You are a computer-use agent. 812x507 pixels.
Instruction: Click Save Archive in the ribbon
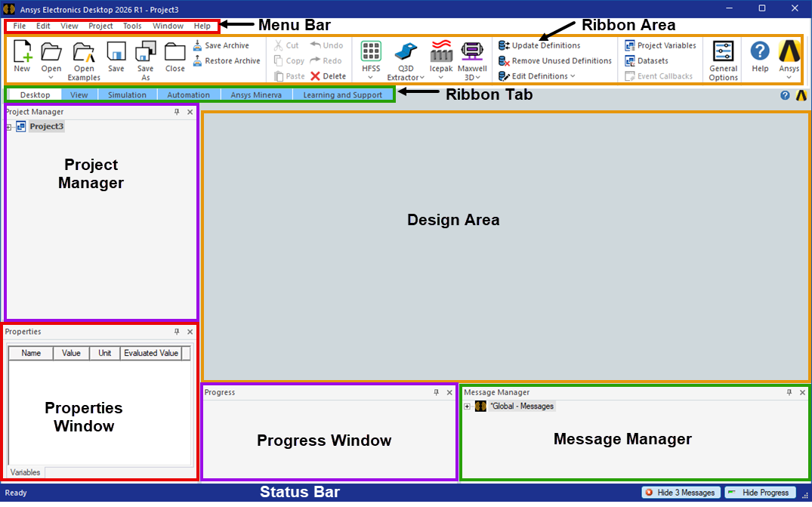[221, 45]
